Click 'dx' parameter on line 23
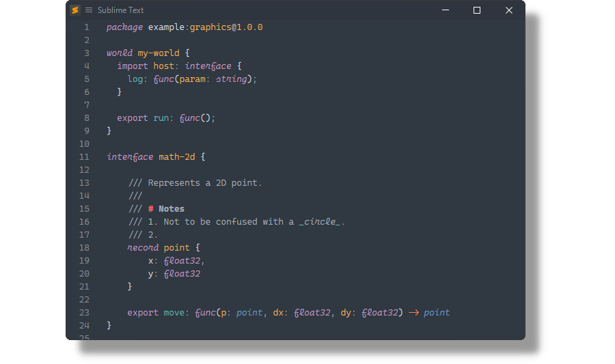This screenshot has width=615, height=364. 278,313
